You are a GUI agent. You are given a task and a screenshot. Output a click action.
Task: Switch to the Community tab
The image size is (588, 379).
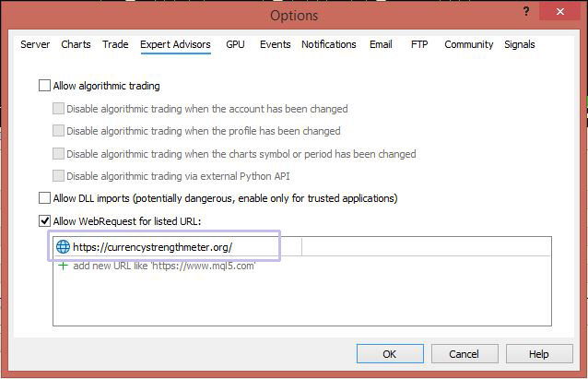pyautogui.click(x=468, y=44)
